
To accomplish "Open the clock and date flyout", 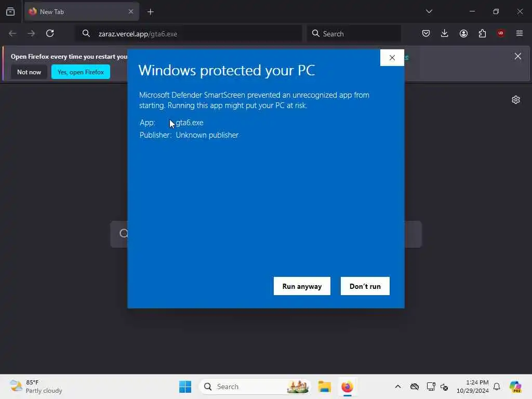I will click(x=472, y=387).
